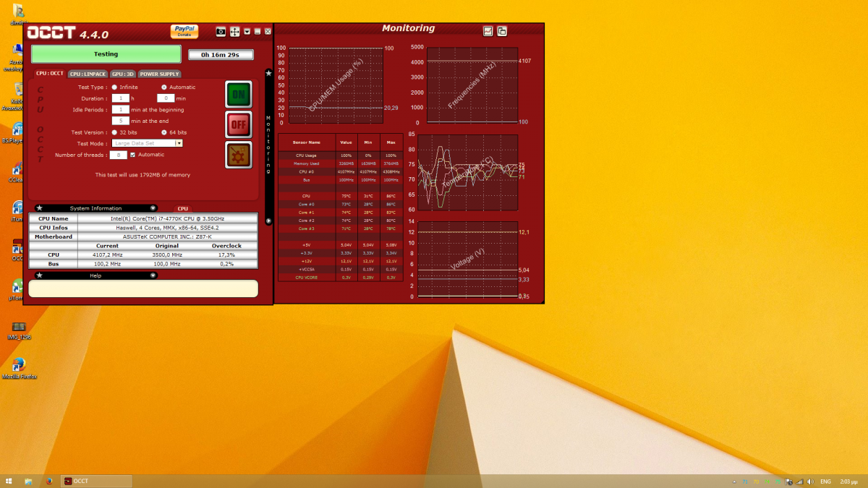Open the Windows Start button
This screenshot has width=868, height=488.
(9, 481)
